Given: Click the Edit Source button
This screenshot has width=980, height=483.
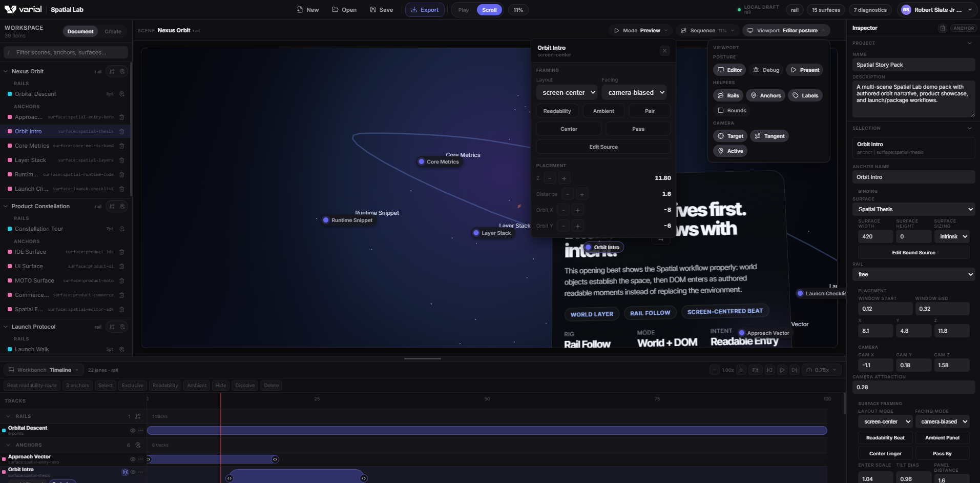Looking at the screenshot, I should tap(603, 147).
